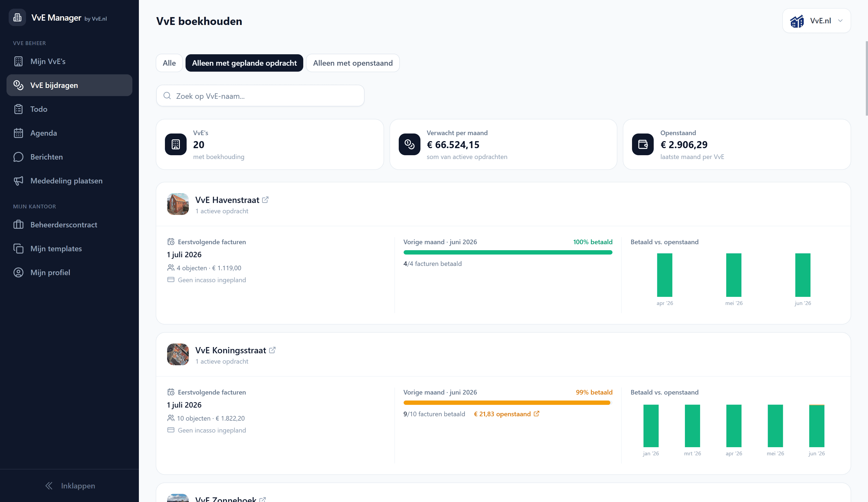
Task: Enable the Alleen met openstaand filter
Action: 353,63
